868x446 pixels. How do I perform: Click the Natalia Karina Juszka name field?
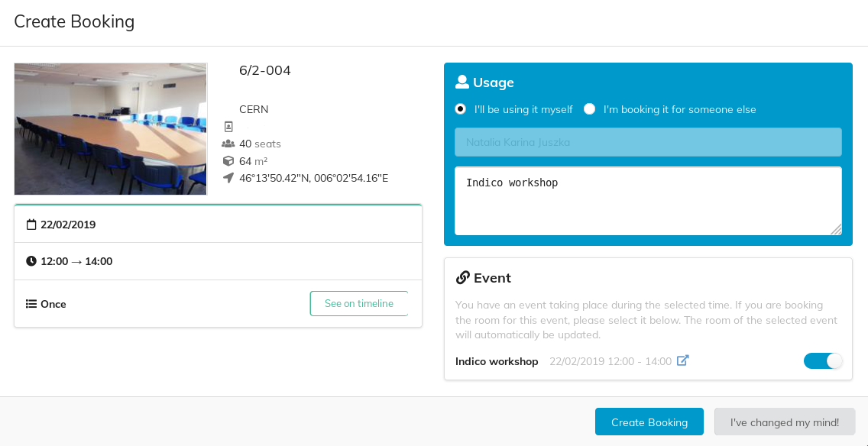(648, 142)
